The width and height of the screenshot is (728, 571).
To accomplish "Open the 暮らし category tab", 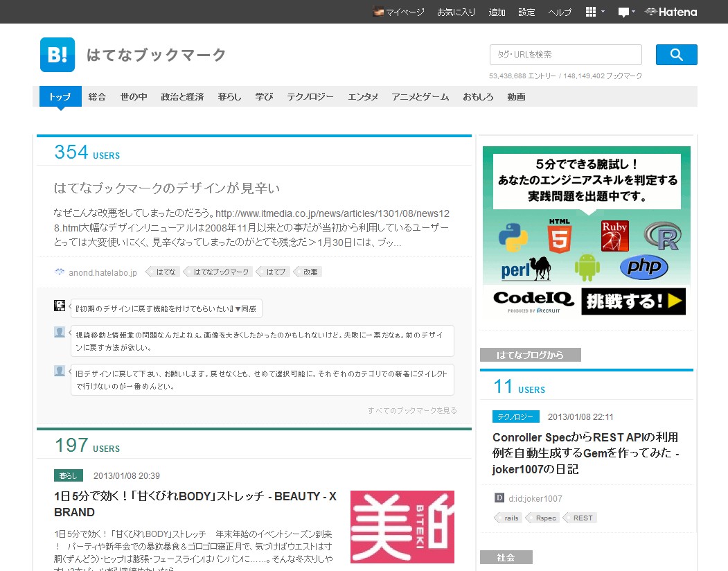I will coord(230,96).
